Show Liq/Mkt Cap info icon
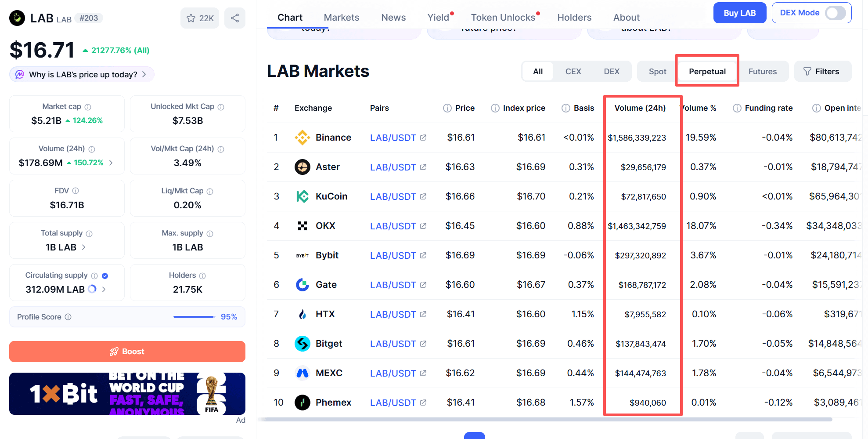 (x=210, y=191)
